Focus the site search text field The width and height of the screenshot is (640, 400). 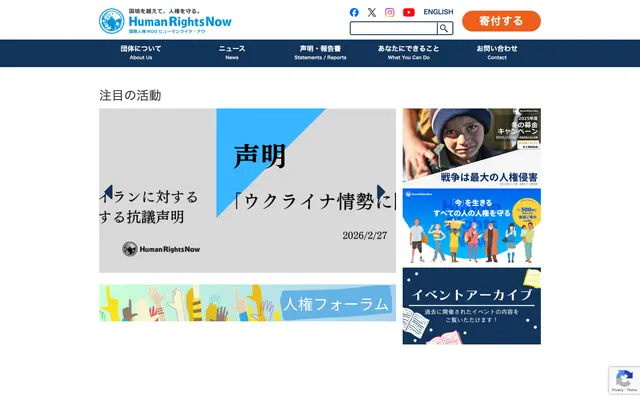393,28
